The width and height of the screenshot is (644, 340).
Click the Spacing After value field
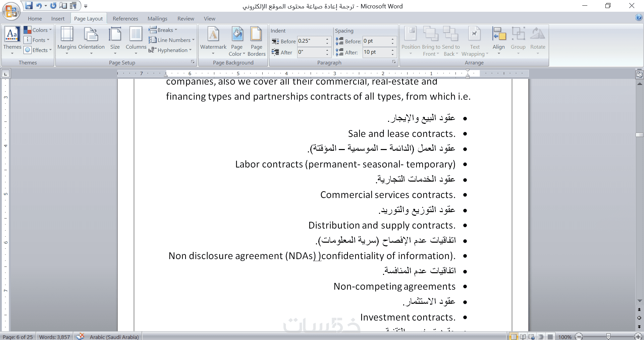click(x=376, y=52)
